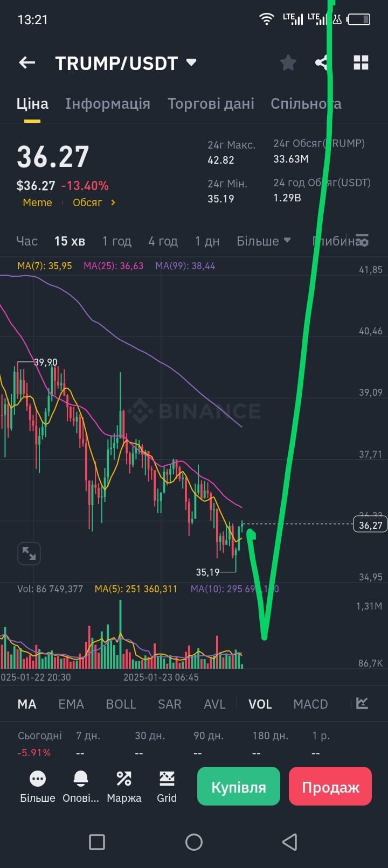Toggle the MA indicator
This screenshot has width=388, height=868.
tap(27, 704)
